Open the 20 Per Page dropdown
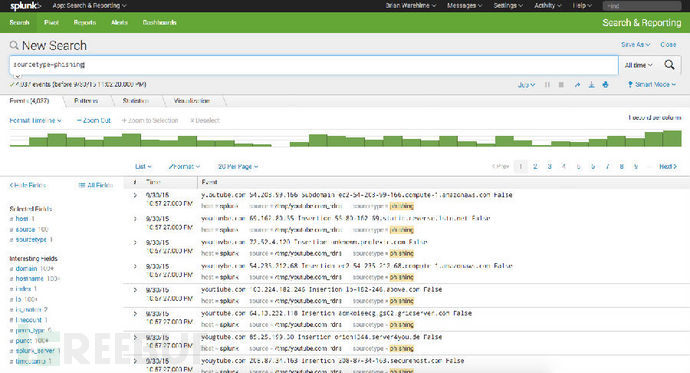Viewport: 690px width, 373px height. [x=238, y=167]
